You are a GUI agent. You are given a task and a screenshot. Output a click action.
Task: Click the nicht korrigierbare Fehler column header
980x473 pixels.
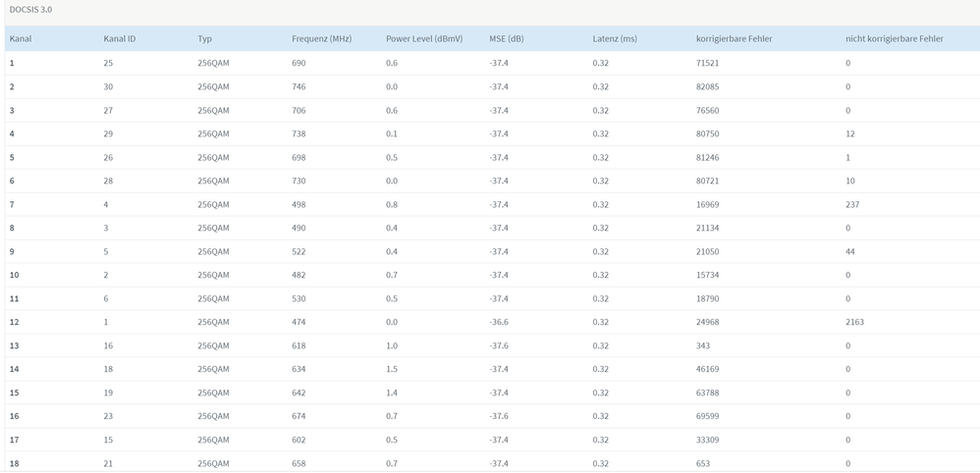pos(895,39)
